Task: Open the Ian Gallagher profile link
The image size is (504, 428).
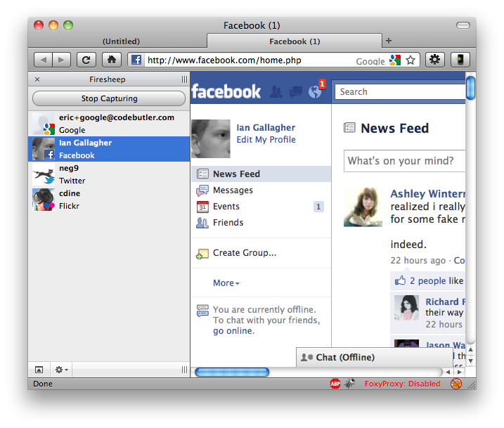Action: tap(266, 128)
